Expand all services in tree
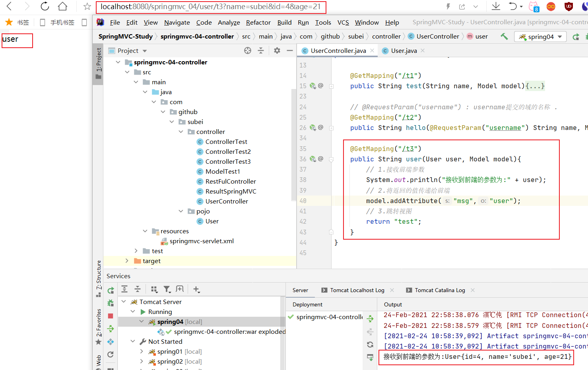The image size is (588, 370). pos(124,289)
